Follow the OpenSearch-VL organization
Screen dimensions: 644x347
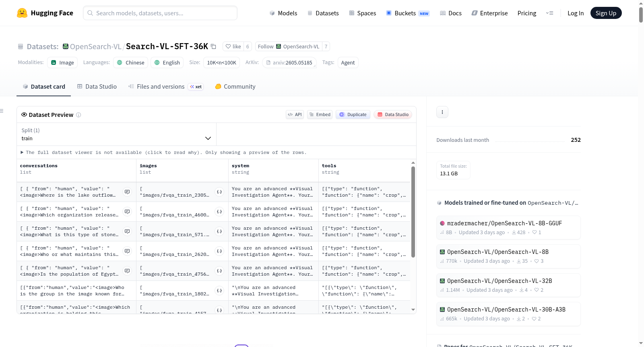pyautogui.click(x=288, y=46)
